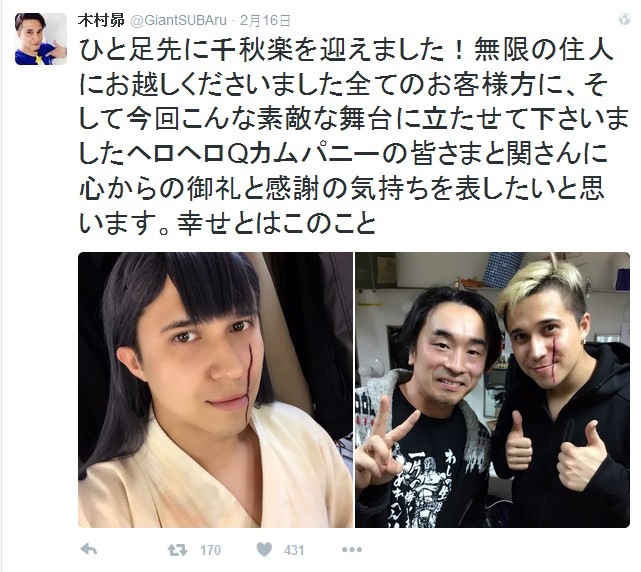
Task: Expand tweet by clicking ひと足先に千秋楽 line
Action: point(345,51)
